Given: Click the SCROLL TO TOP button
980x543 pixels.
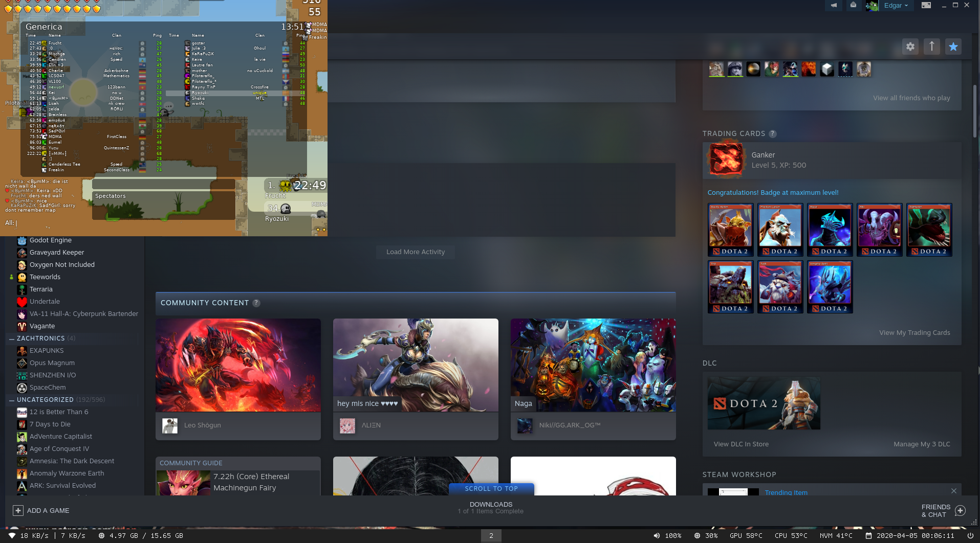Looking at the screenshot, I should pos(491,489).
